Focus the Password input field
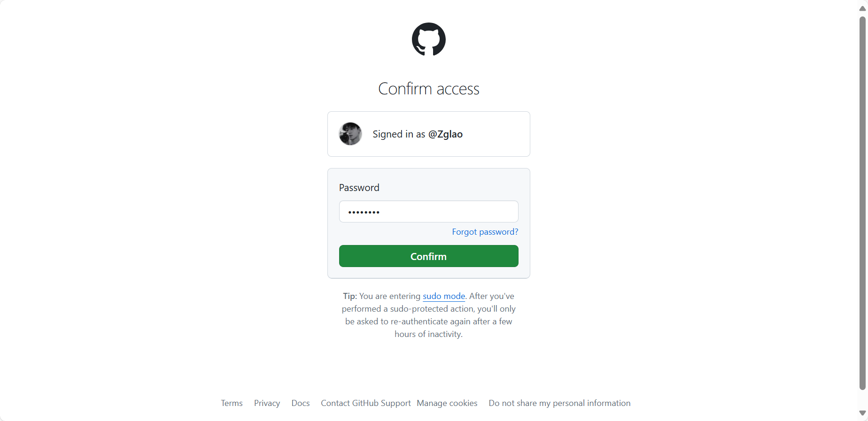The image size is (868, 421). coord(428,212)
